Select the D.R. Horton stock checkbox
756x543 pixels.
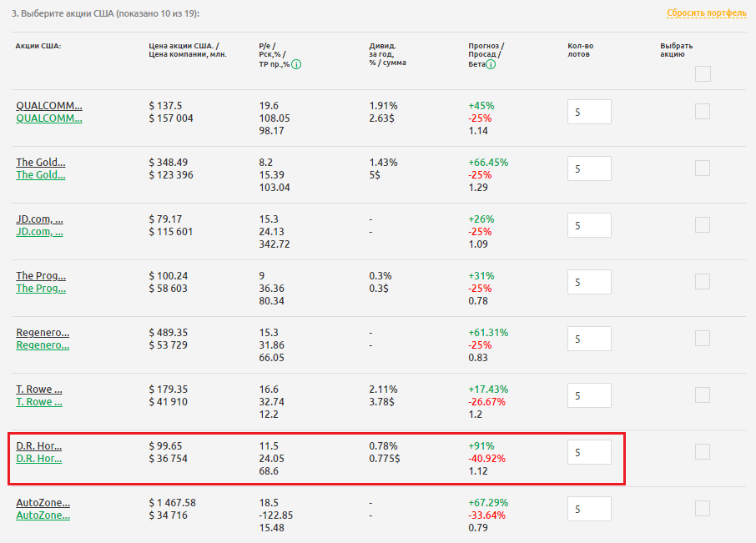[x=703, y=452]
